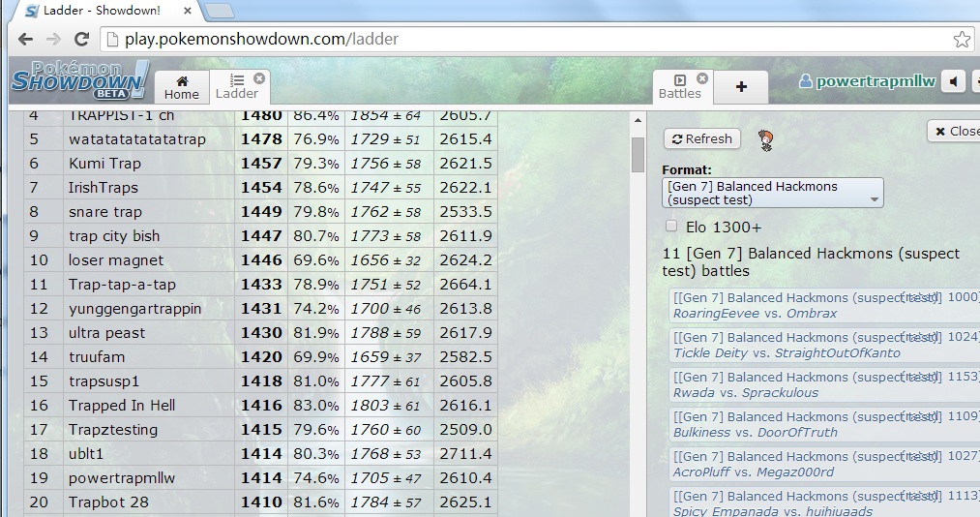980x517 pixels.
Task: Click the browser forward arrow
Action: click(x=54, y=40)
